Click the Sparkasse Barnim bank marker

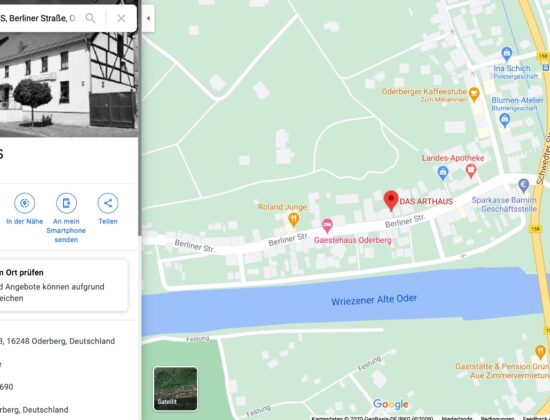click(523, 185)
